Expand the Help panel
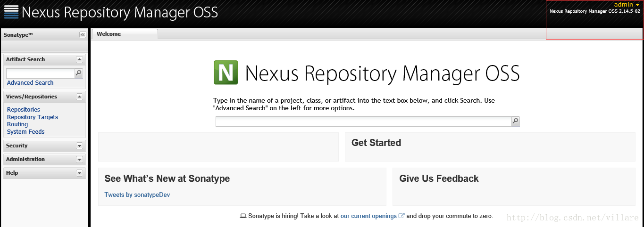This screenshot has width=644, height=227. coord(79,173)
